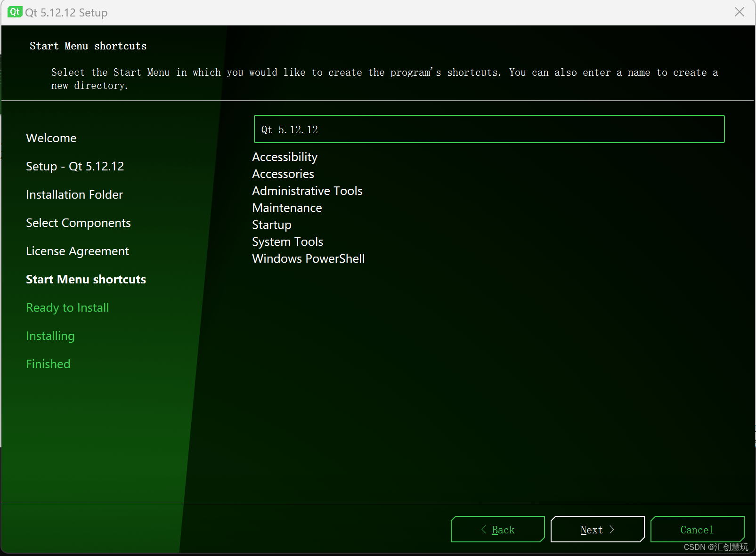Click the Start Menu shortcuts sidebar step
The height and width of the screenshot is (556, 756).
(x=86, y=279)
